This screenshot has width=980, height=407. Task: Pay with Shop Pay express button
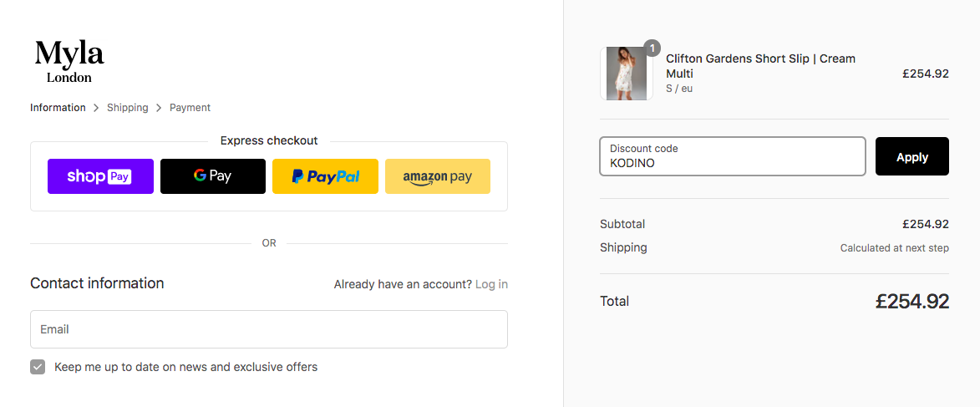click(x=100, y=176)
